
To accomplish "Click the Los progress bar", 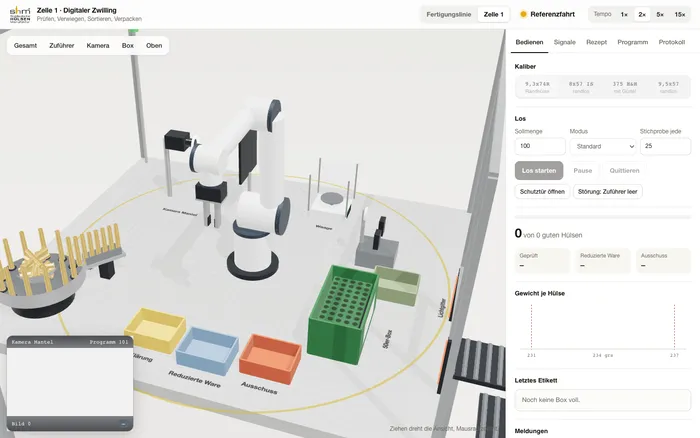I will pyautogui.click(x=603, y=217).
